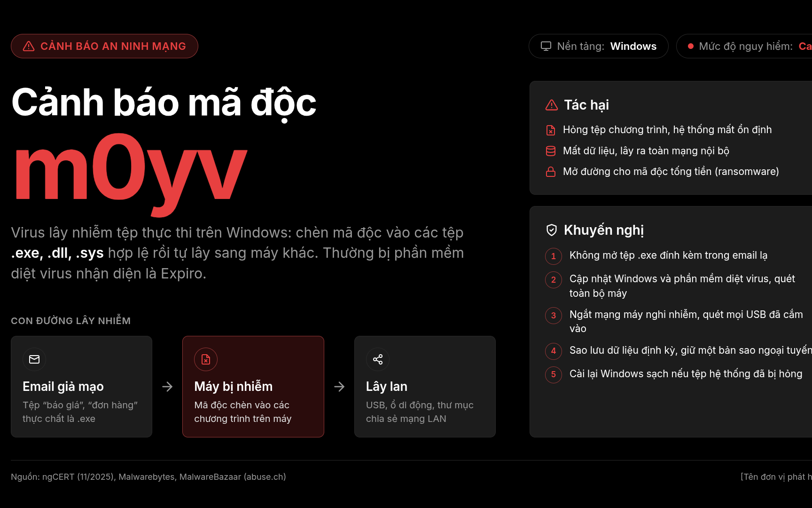This screenshot has height=508, width=812.
Task: Click description Mã độc chèn vào các chương trình
Action: [243, 412]
